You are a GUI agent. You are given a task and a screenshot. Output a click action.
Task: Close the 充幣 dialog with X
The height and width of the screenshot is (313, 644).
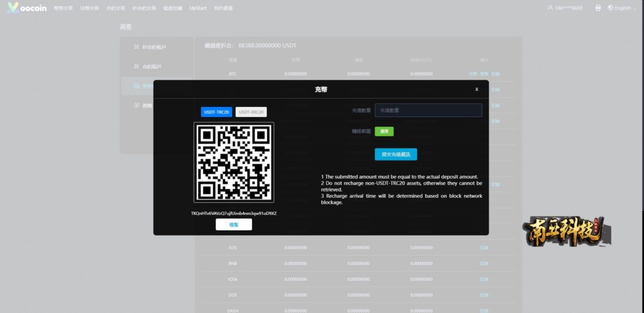[x=477, y=89]
